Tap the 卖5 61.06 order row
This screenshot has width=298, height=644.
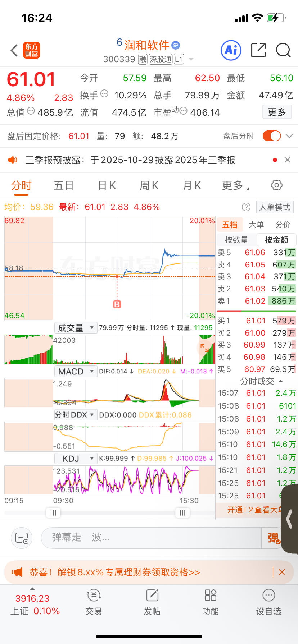(x=257, y=252)
